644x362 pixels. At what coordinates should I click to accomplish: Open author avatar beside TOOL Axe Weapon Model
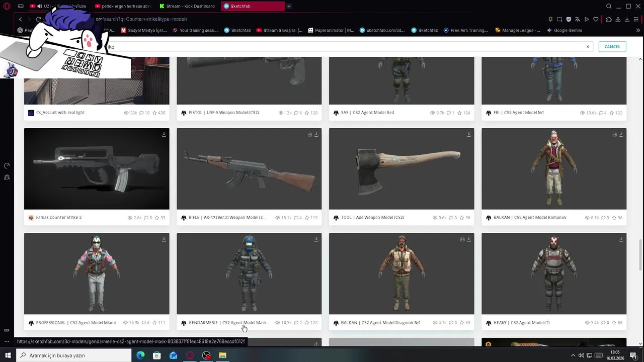336,218
